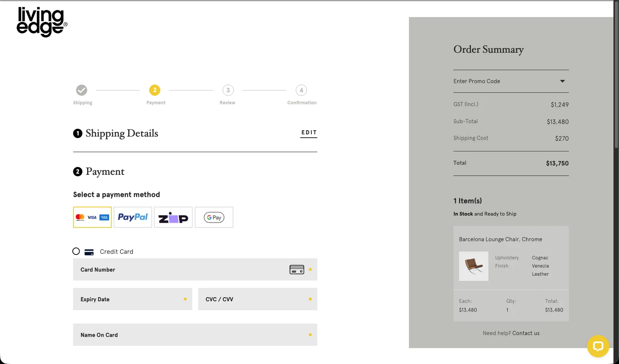The image size is (619, 364).
Task: Click the step 3 Review circle
Action: (228, 90)
